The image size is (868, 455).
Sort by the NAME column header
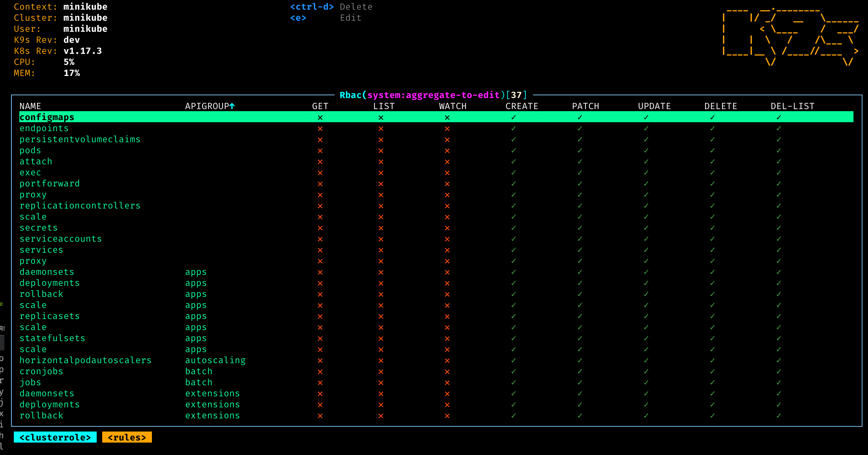click(30, 106)
